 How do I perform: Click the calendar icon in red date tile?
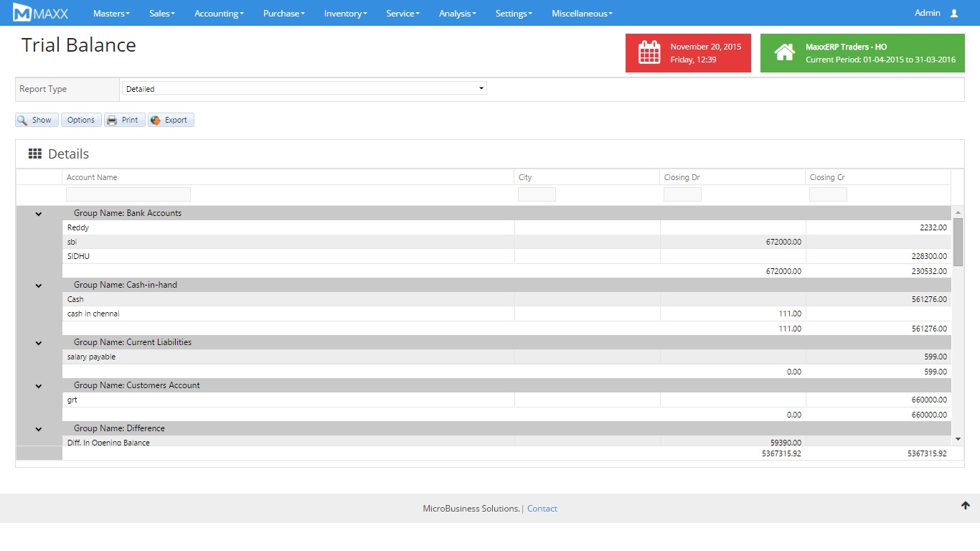click(649, 53)
